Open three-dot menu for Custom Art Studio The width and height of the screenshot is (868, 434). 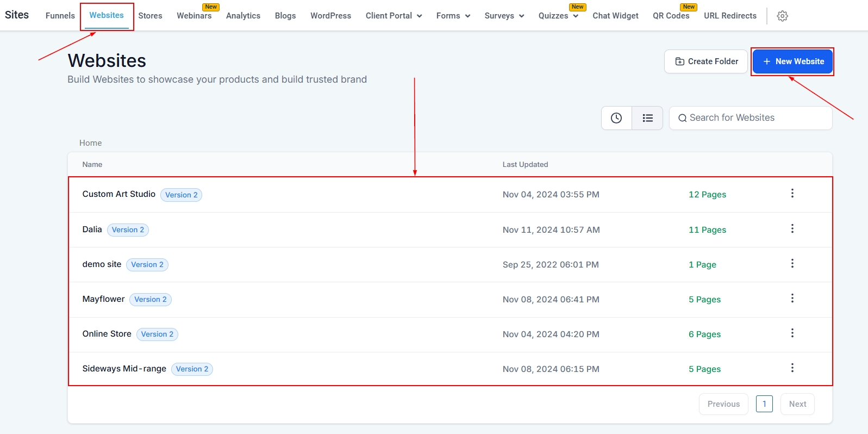pyautogui.click(x=792, y=194)
